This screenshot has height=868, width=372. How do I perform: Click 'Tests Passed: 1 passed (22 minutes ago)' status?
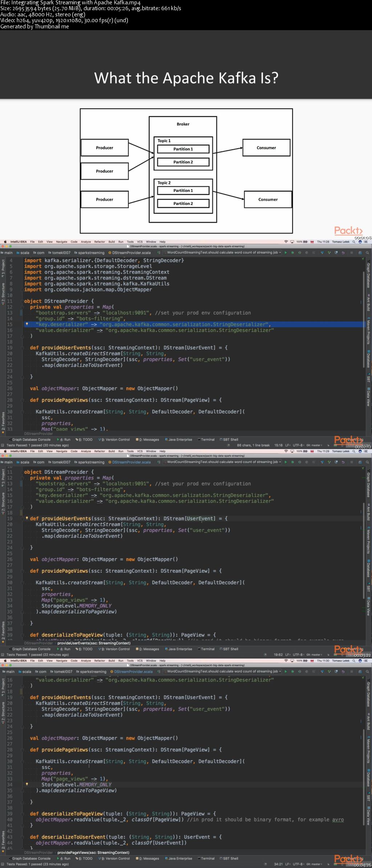tap(37, 655)
